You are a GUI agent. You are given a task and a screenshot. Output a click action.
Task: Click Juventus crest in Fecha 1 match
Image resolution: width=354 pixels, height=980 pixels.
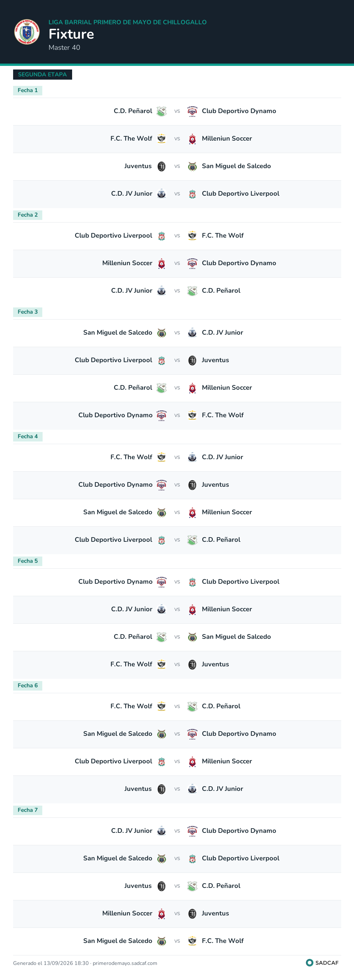(161, 167)
